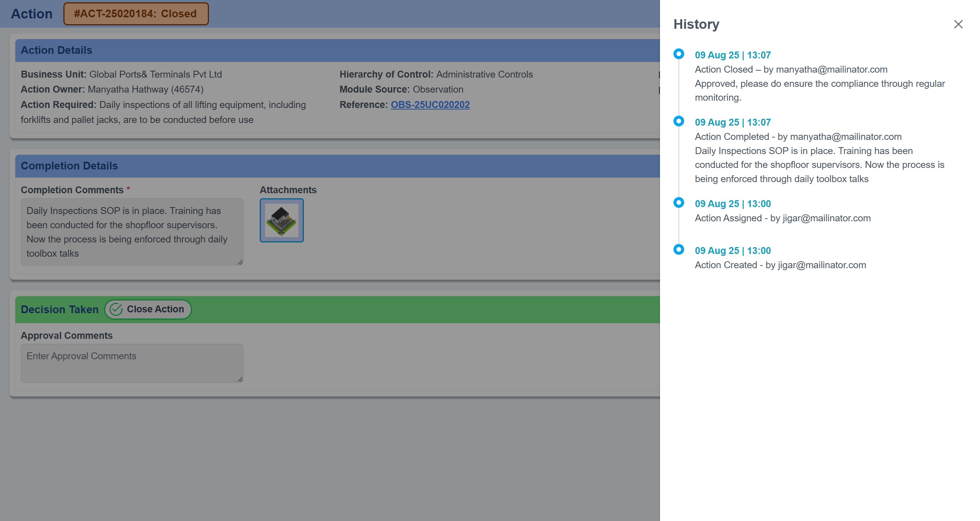Click the Action Completed timeline marker
This screenshot has width=980, height=521.
tap(679, 121)
